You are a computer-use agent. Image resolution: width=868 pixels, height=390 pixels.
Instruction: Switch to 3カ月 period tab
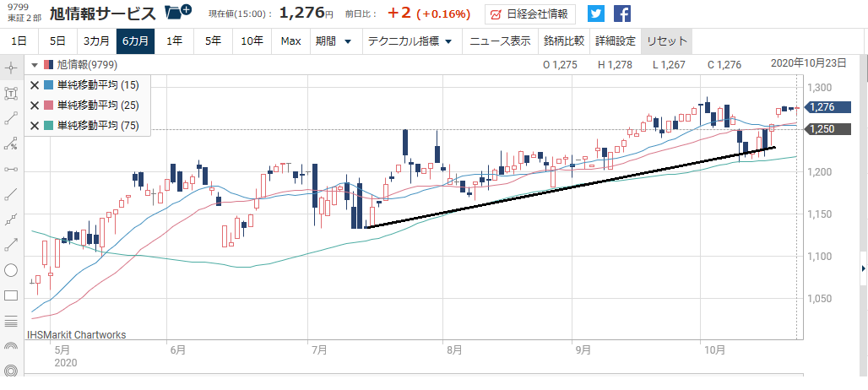96,41
